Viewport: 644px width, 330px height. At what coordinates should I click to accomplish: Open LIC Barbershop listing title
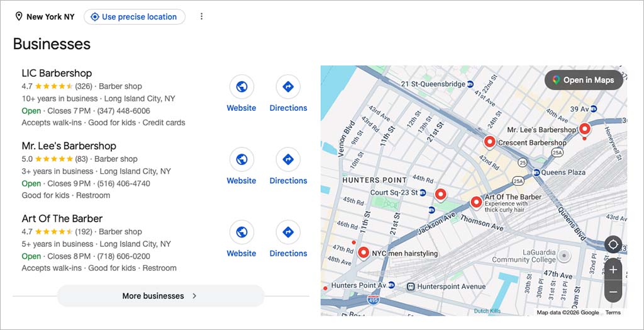pyautogui.click(x=57, y=73)
